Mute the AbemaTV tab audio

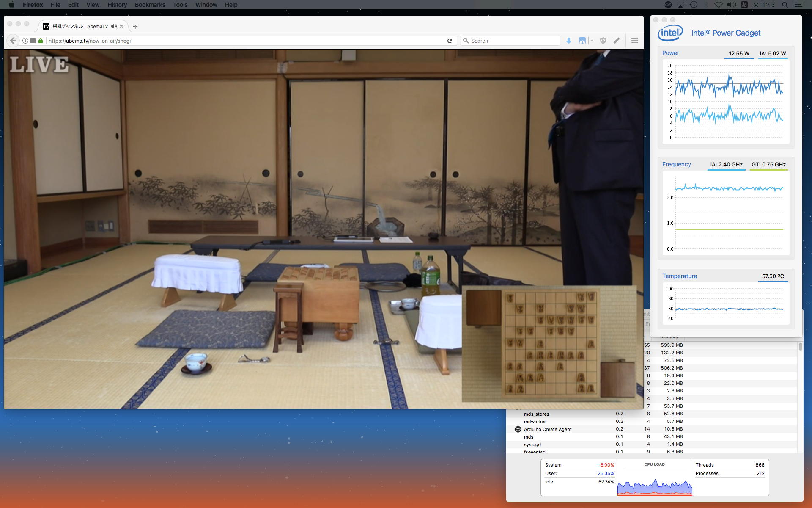click(x=114, y=26)
